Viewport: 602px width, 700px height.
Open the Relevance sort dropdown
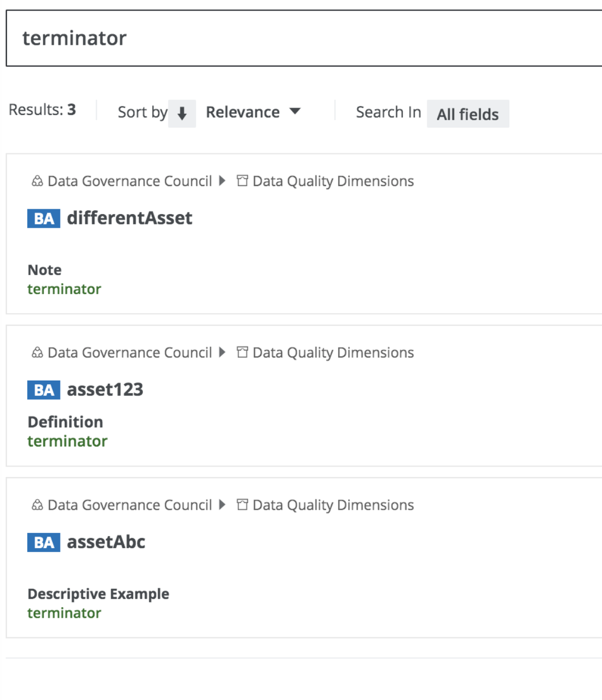coord(253,112)
